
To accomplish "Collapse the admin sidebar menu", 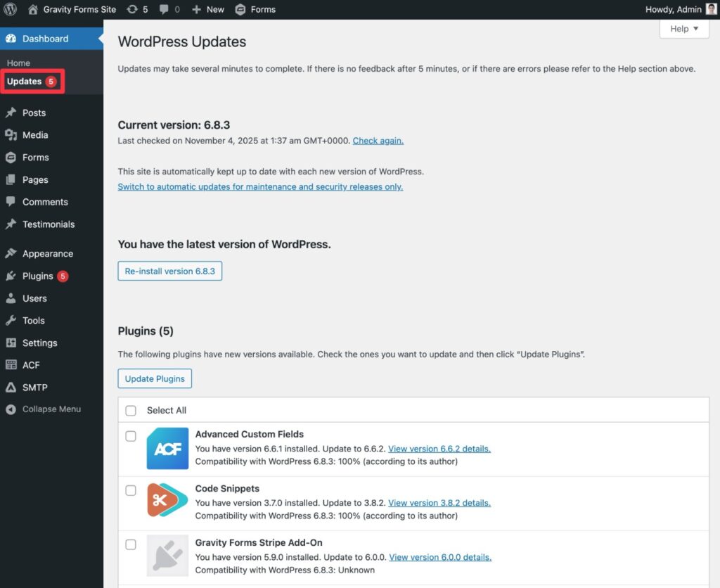I will click(x=42, y=408).
